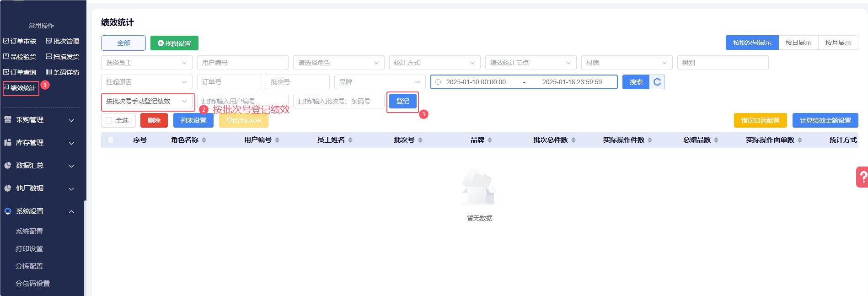Open the batch management shortcut icon
The image size is (868, 296).
point(49,41)
